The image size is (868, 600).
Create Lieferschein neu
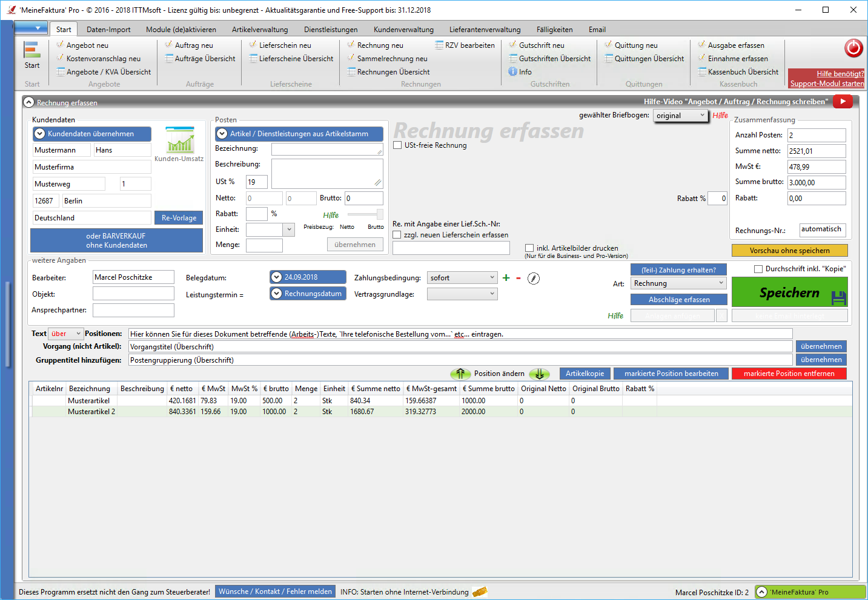click(x=280, y=45)
